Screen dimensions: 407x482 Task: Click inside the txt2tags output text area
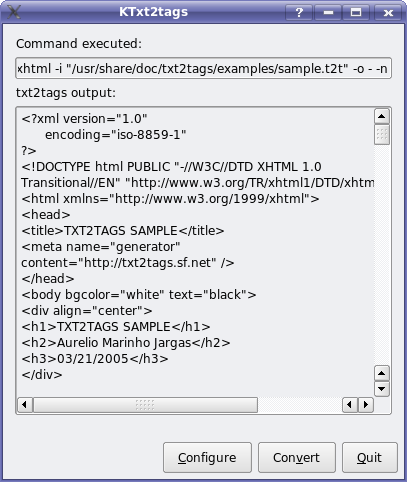pyautogui.click(x=195, y=252)
